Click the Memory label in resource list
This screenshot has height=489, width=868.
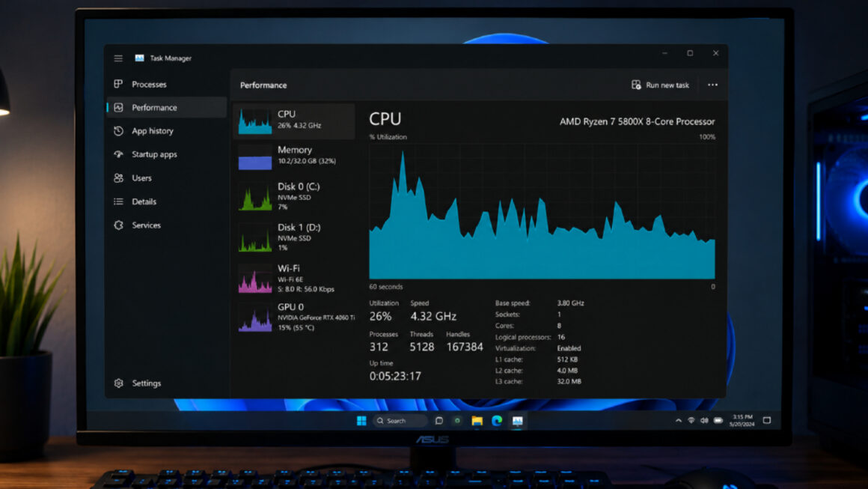click(x=295, y=150)
